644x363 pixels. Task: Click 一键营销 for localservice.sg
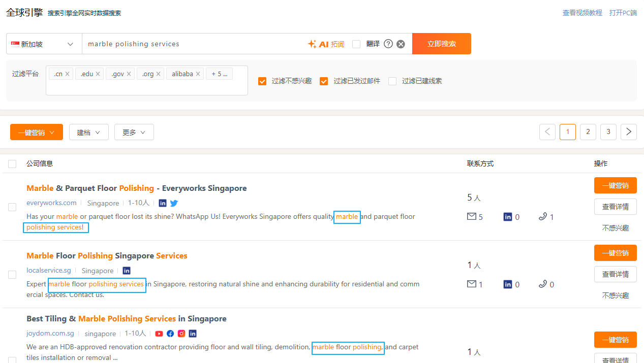[616, 253]
